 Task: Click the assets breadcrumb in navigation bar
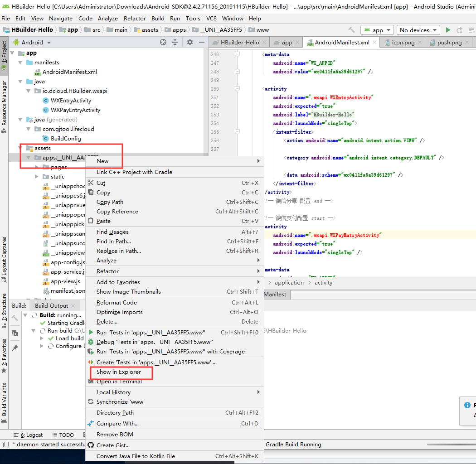tap(146, 30)
